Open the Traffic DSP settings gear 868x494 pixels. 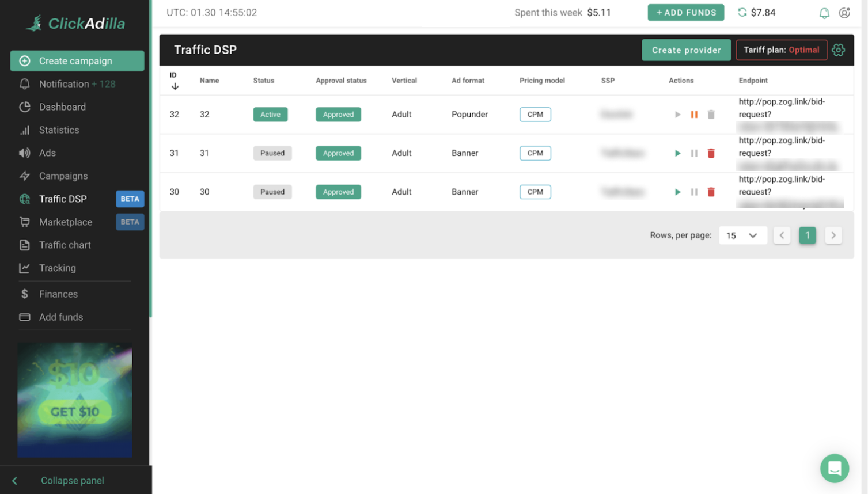[838, 50]
